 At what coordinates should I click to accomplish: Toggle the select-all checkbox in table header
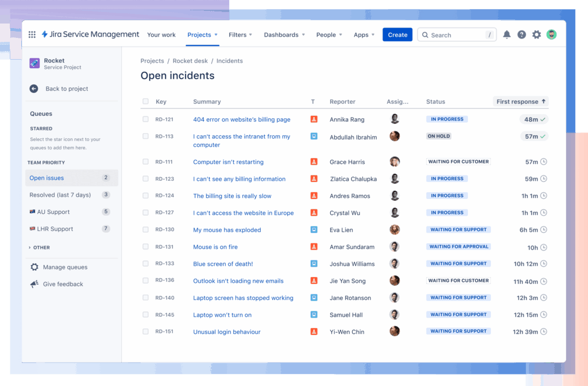145,102
